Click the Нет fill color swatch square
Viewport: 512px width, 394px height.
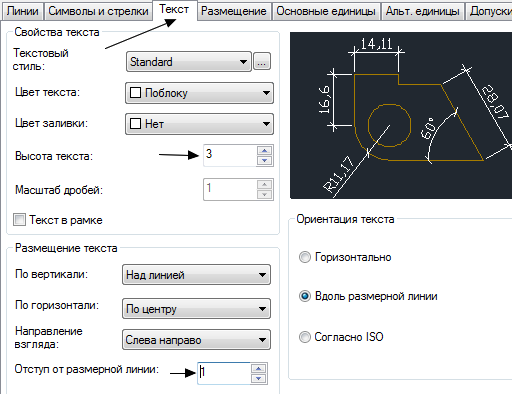click(135, 124)
